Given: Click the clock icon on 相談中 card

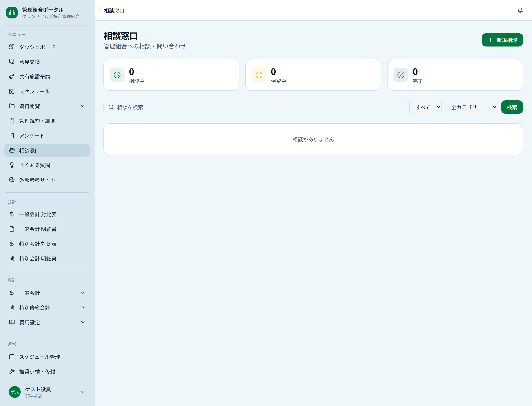Looking at the screenshot, I should [x=117, y=75].
